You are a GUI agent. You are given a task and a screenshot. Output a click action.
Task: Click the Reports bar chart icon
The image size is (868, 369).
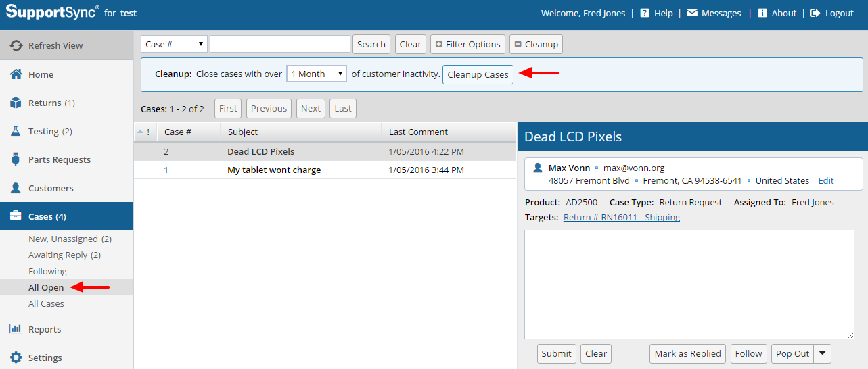[x=16, y=329]
